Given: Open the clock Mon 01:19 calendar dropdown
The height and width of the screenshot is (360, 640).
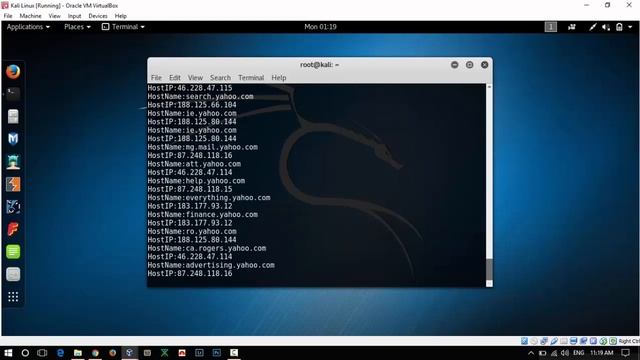Looking at the screenshot, I should click(320, 27).
